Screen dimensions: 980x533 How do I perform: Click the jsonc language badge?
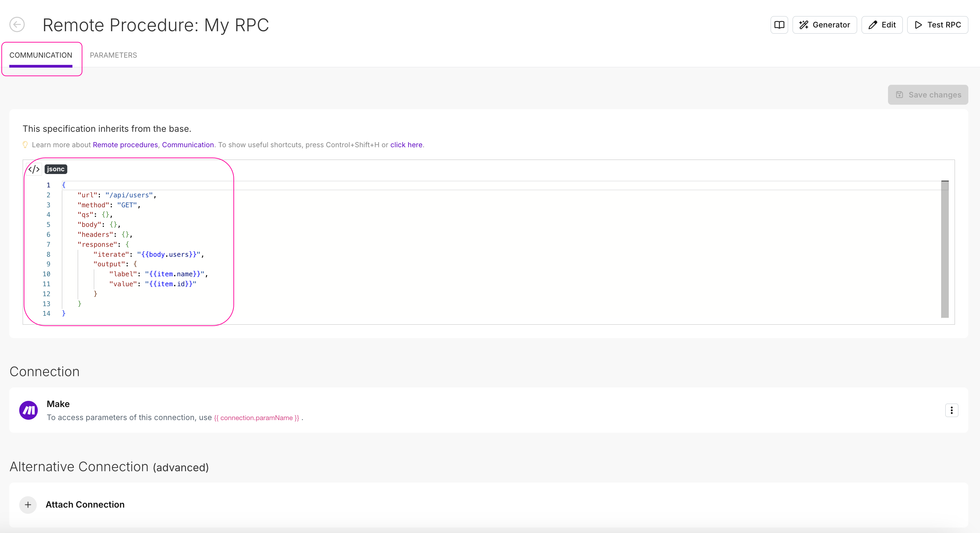(x=56, y=169)
